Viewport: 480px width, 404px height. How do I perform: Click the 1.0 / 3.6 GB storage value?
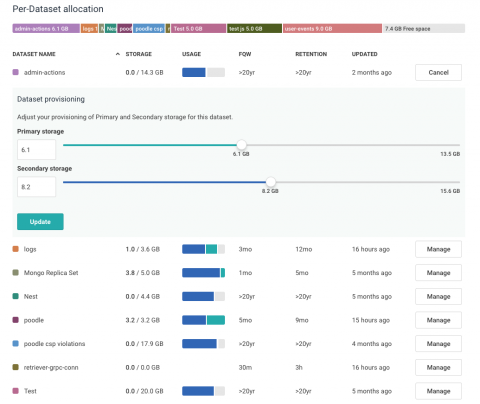pyautogui.click(x=143, y=249)
